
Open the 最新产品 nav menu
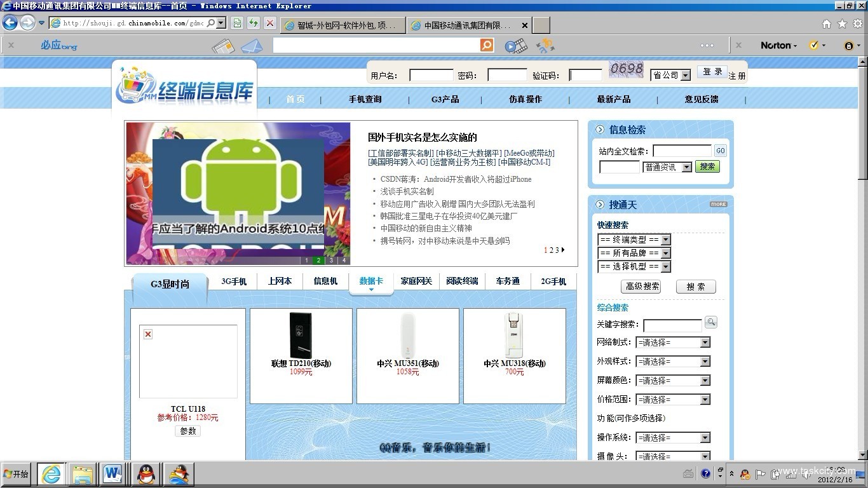[x=613, y=99]
